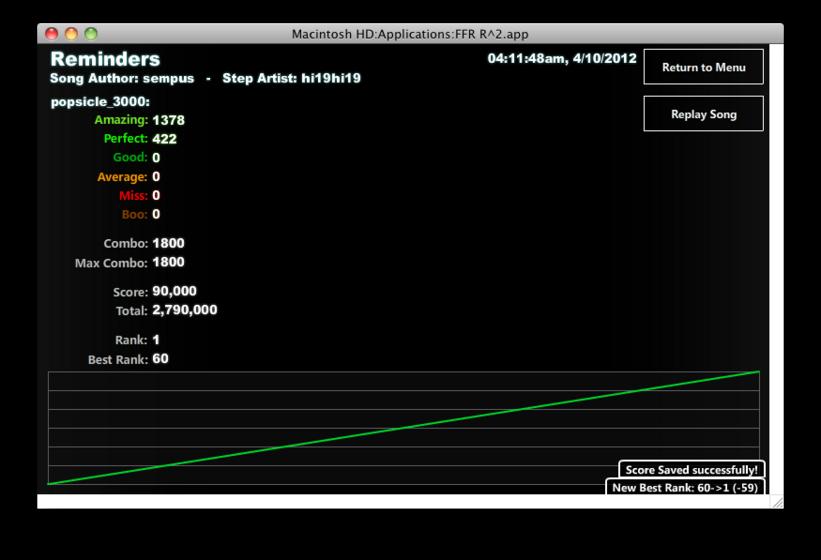This screenshot has width=821, height=560.
Task: Zoom window with the green button
Action: (91, 34)
